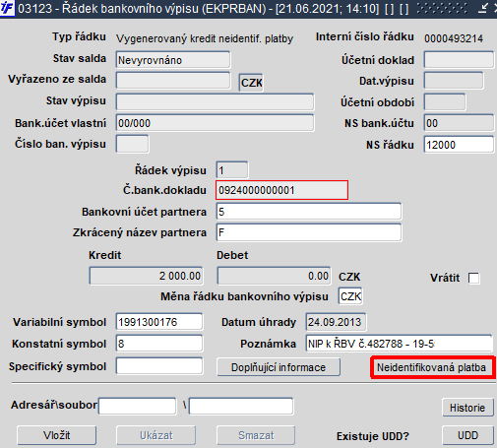Click the UDD button
Image resolution: width=497 pixels, height=448 pixels.
(x=467, y=435)
